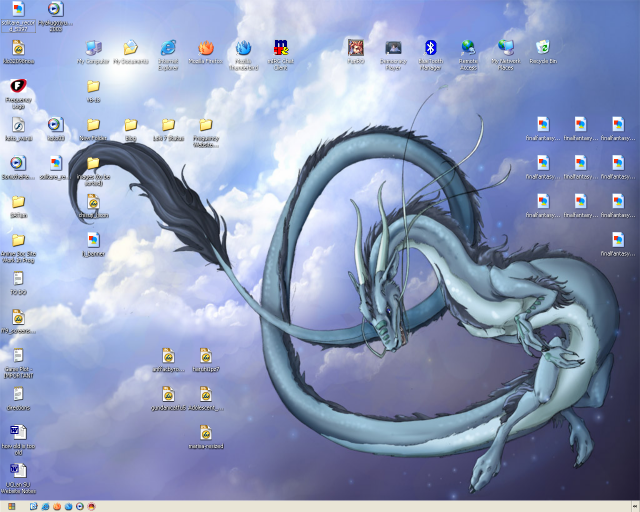Select the Democracy Player shortcut
Viewport: 640px width, 512px height.
pyautogui.click(x=393, y=55)
